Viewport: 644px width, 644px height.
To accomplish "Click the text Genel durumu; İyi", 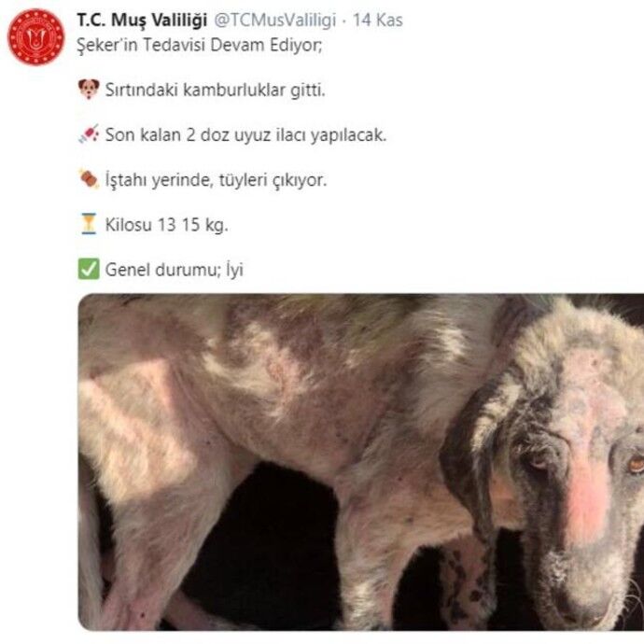I will (175, 270).
